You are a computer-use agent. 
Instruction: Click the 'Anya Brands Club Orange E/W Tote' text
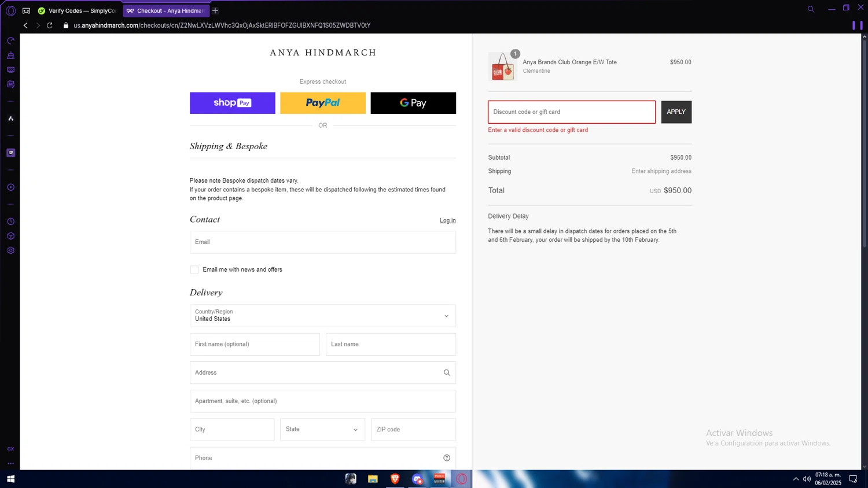(569, 62)
